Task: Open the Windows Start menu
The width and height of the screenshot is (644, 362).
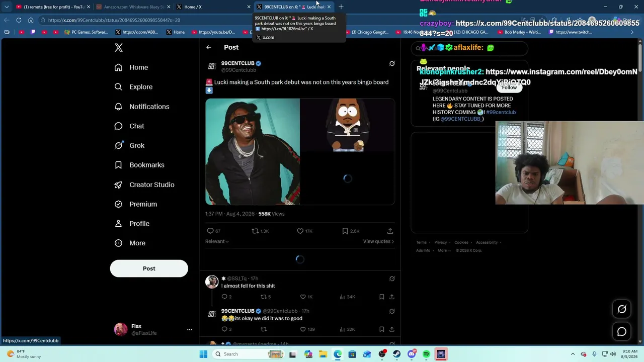Action: tap(203, 354)
